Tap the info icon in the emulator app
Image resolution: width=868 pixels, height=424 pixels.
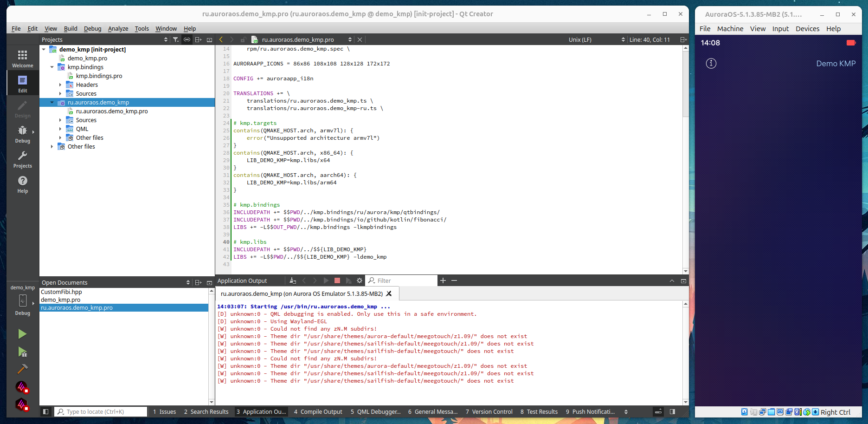711,64
